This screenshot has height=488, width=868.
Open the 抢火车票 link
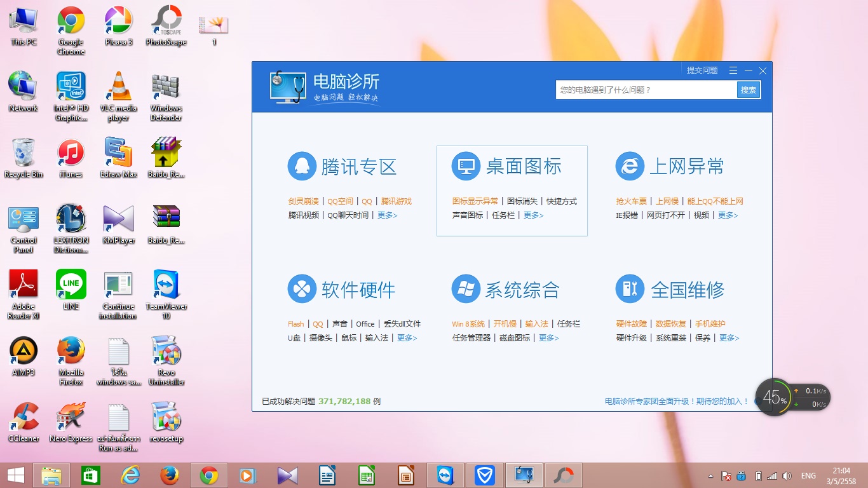[632, 201]
